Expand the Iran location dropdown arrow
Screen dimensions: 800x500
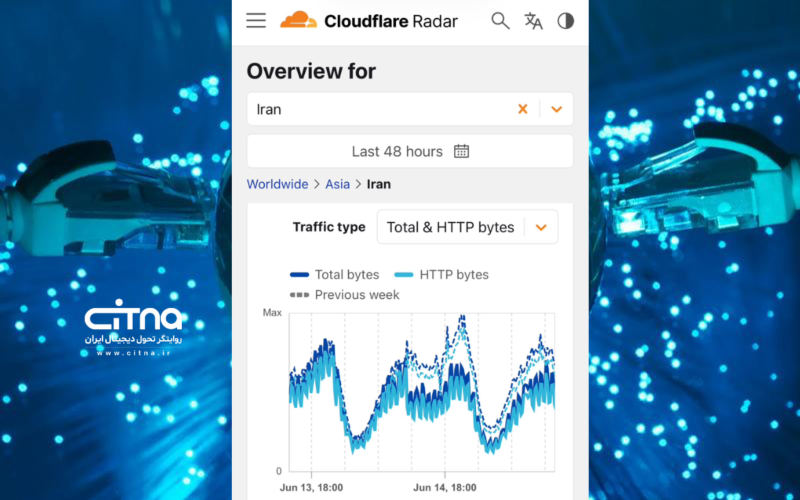click(x=557, y=109)
